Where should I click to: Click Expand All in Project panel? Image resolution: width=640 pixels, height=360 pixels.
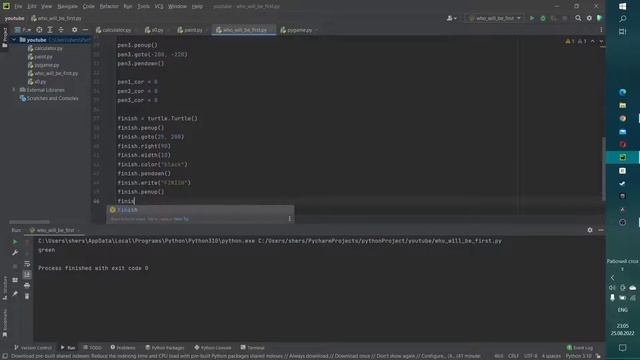pos(50,30)
